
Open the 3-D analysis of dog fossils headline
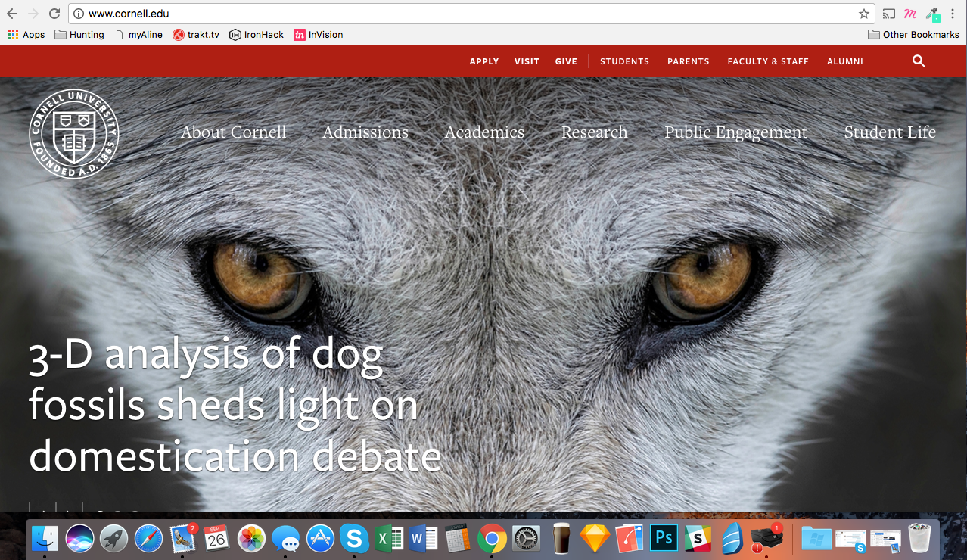235,406
